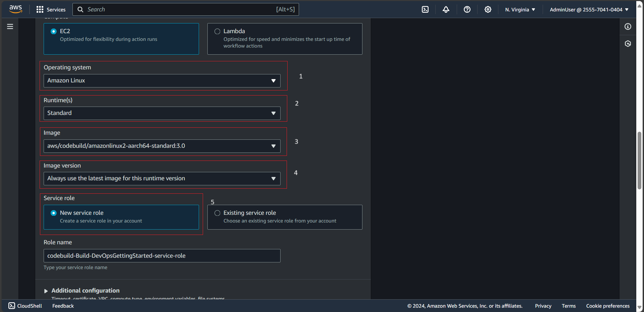The height and width of the screenshot is (312, 644).
Task: Click the 'Runtime(s)' field label
Action: pos(58,100)
